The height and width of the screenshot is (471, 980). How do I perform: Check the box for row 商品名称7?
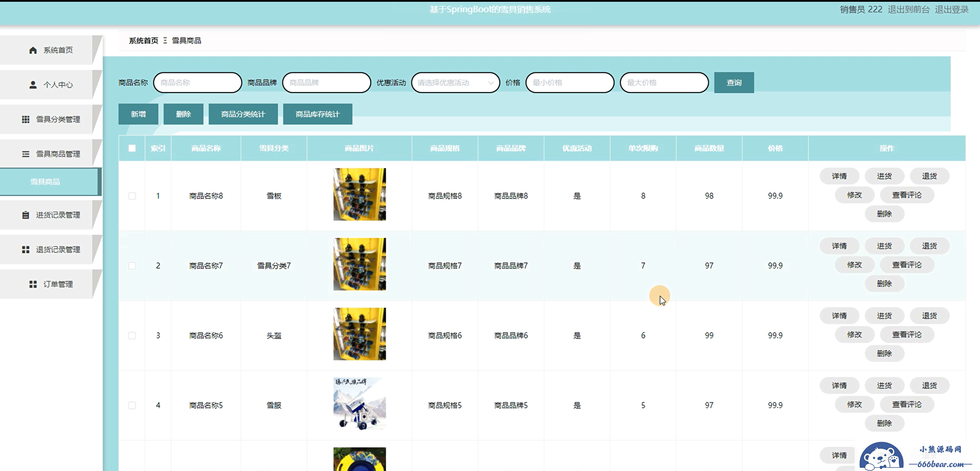[x=132, y=266]
